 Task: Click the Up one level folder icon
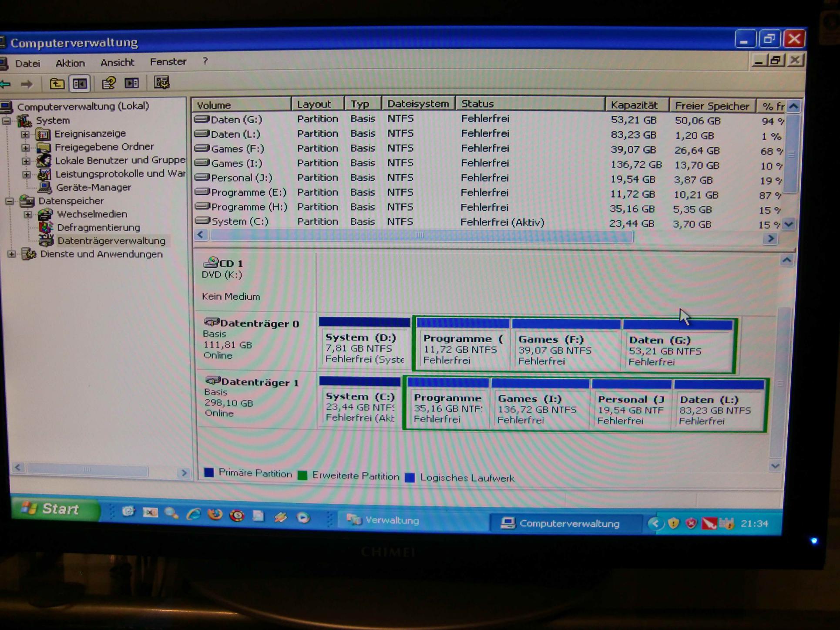pos(57,83)
